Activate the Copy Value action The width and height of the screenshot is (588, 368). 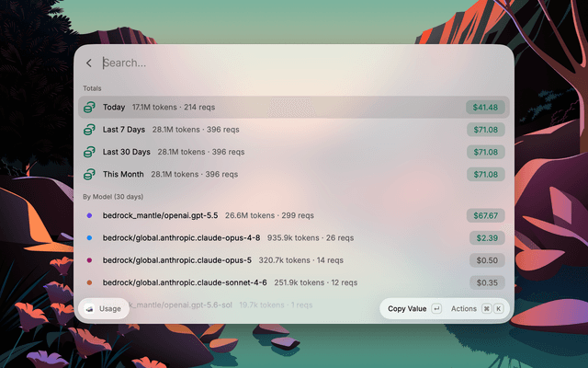[x=407, y=309]
